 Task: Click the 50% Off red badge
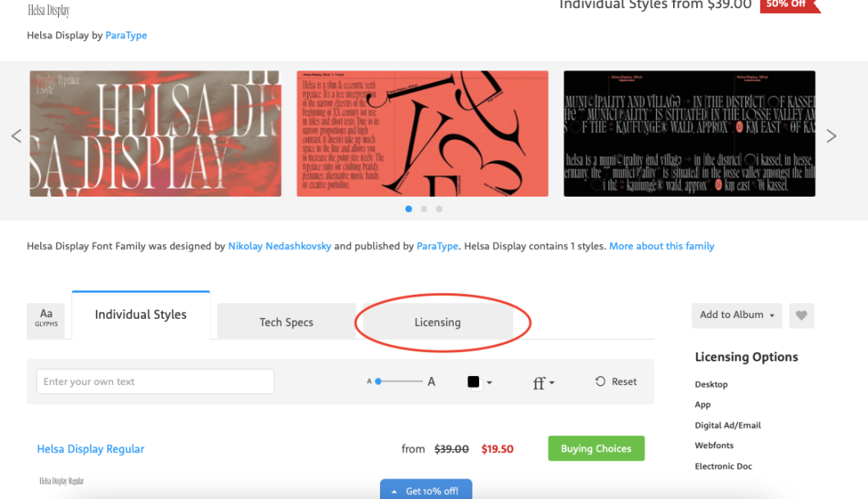[x=789, y=6]
